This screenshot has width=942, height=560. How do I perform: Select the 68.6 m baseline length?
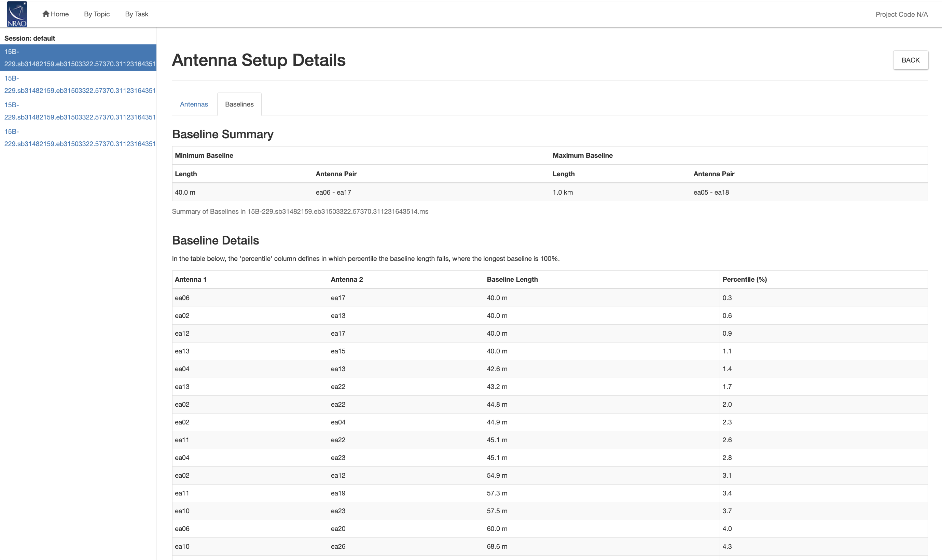click(601, 546)
